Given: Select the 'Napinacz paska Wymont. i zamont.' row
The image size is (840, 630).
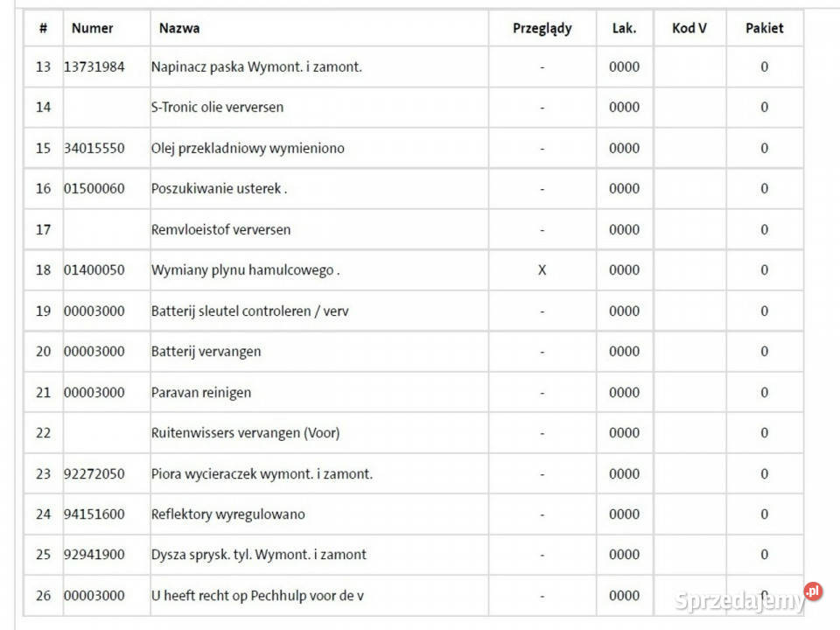Looking at the screenshot, I should point(256,66).
